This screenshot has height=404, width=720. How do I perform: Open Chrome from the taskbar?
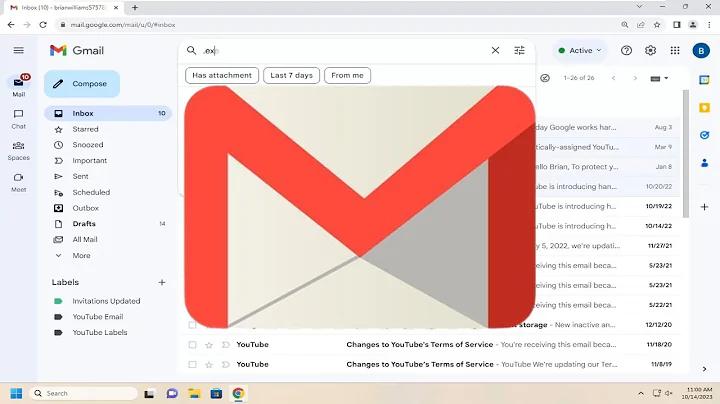pos(238,393)
